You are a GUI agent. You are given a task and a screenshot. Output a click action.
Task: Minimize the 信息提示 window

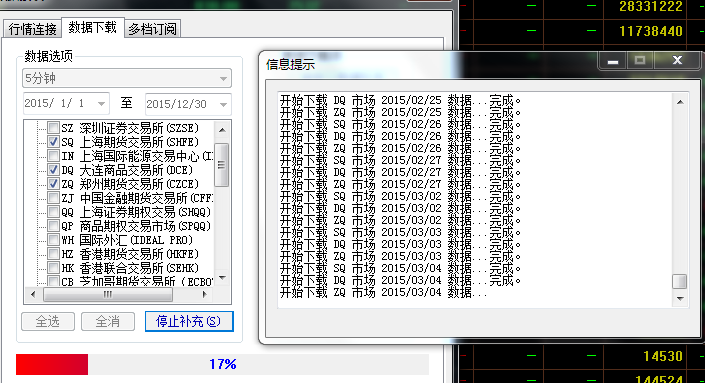click(612, 61)
